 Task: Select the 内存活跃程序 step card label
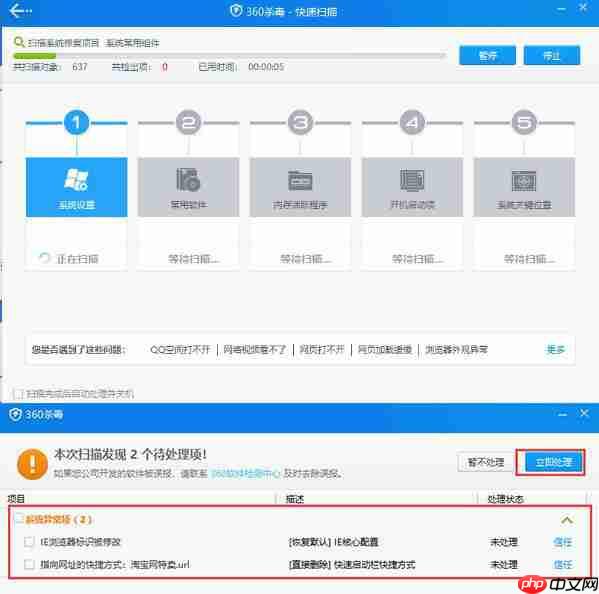point(300,205)
